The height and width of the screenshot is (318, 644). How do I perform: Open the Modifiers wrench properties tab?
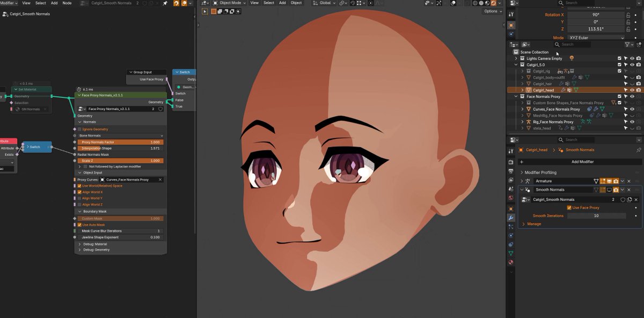pos(511,218)
